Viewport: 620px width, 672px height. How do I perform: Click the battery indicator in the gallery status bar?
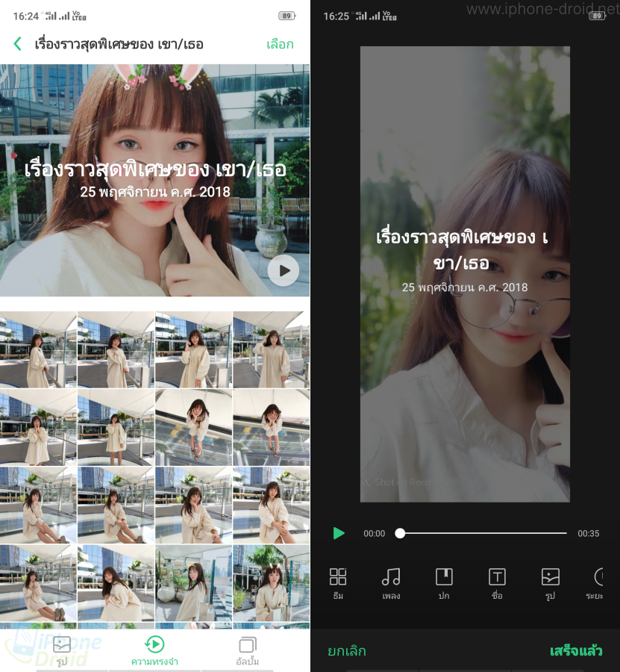tap(287, 16)
